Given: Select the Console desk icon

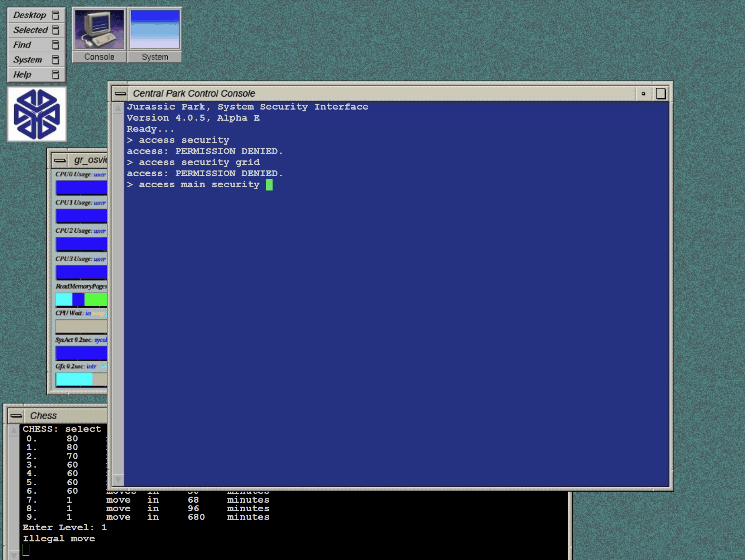Looking at the screenshot, I should tap(100, 29).
